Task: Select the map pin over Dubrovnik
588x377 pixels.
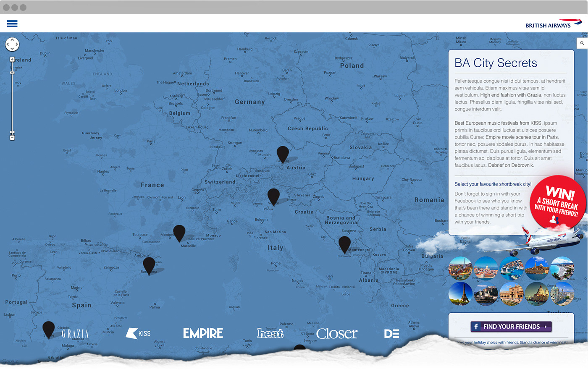Action: click(x=344, y=245)
